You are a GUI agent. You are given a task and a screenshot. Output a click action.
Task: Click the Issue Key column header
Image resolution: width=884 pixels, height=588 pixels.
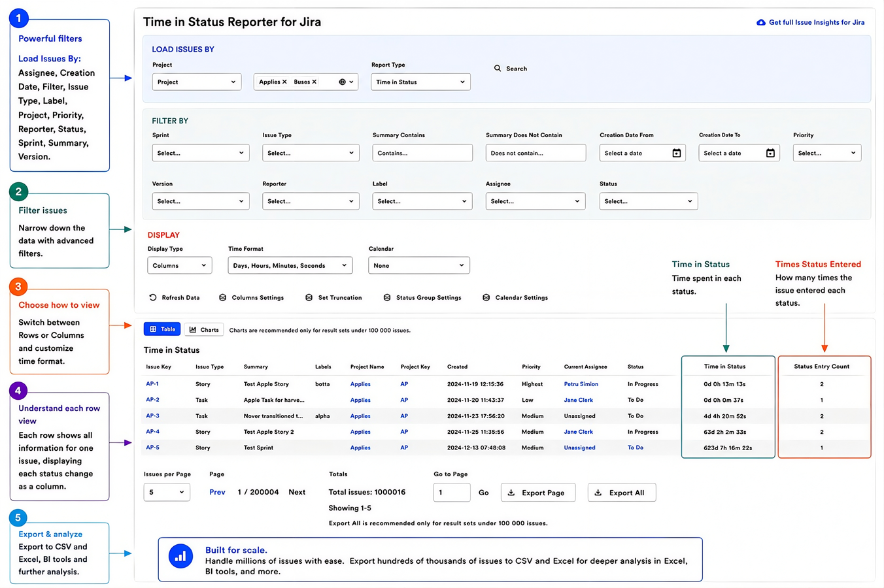click(x=158, y=367)
